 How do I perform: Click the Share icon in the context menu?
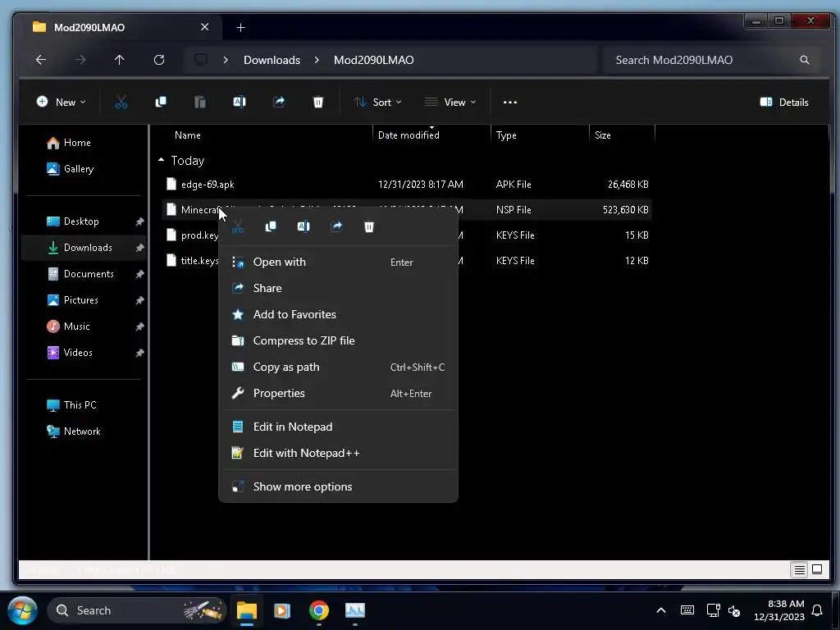336,226
